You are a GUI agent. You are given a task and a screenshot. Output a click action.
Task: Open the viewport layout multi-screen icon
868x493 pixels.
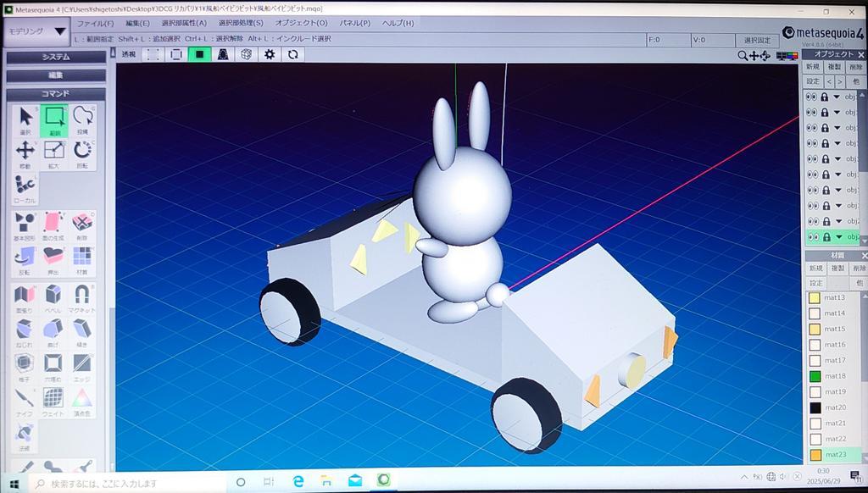[x=787, y=55]
